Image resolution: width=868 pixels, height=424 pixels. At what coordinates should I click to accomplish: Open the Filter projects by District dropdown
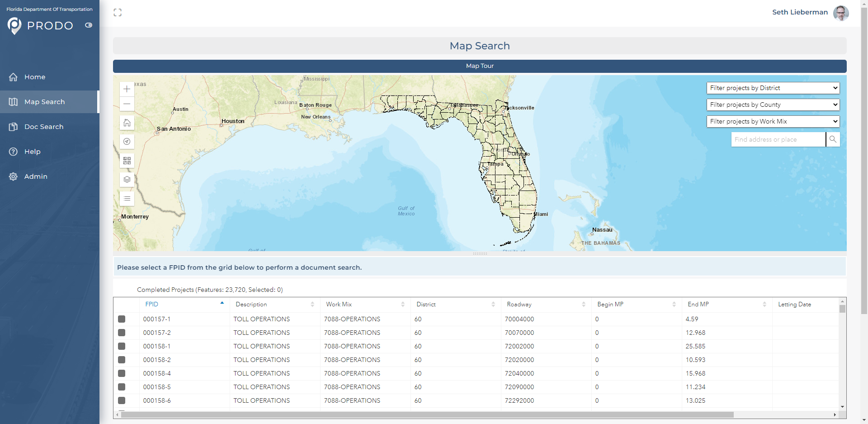point(773,88)
